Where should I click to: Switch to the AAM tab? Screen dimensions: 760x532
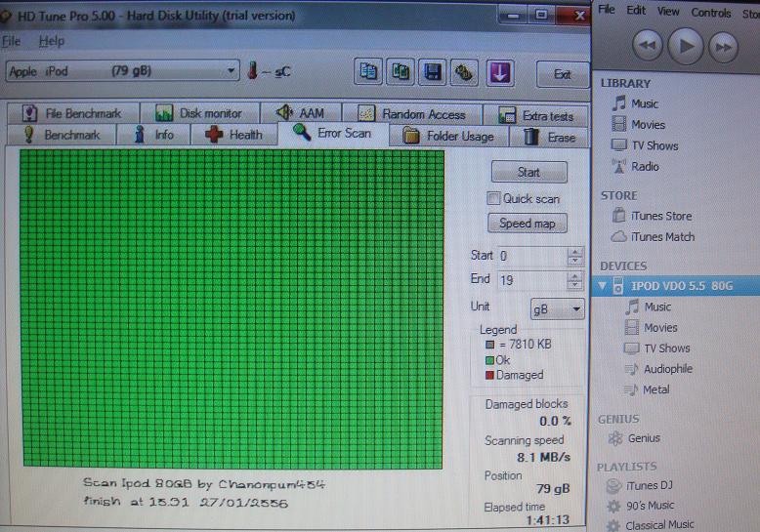coord(301,113)
